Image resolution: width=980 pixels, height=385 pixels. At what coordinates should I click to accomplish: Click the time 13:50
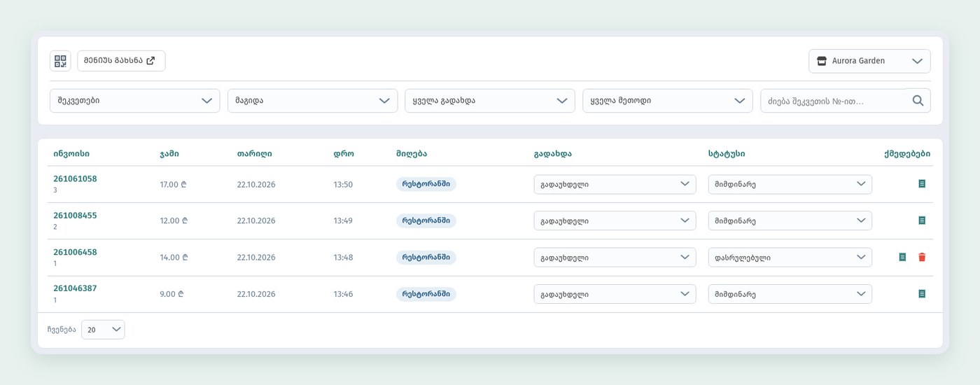click(x=343, y=185)
